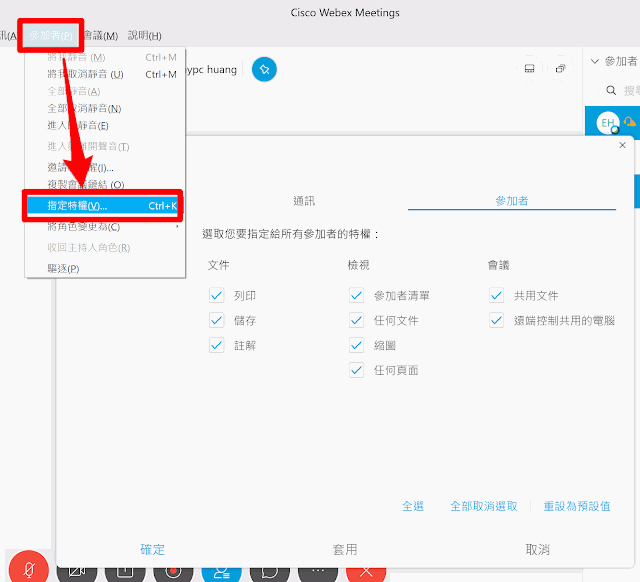Uncheck the 儲存 checkbox
Image resolution: width=640 pixels, height=582 pixels.
click(216, 320)
